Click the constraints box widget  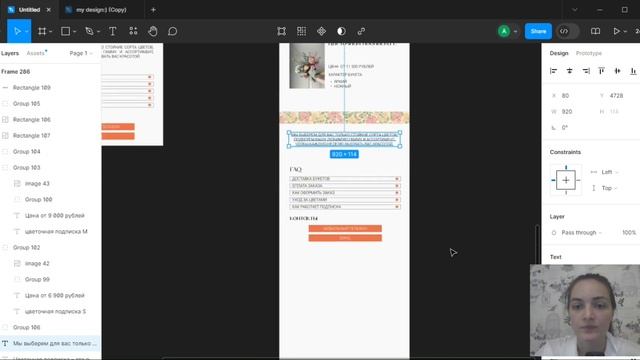tap(566, 180)
